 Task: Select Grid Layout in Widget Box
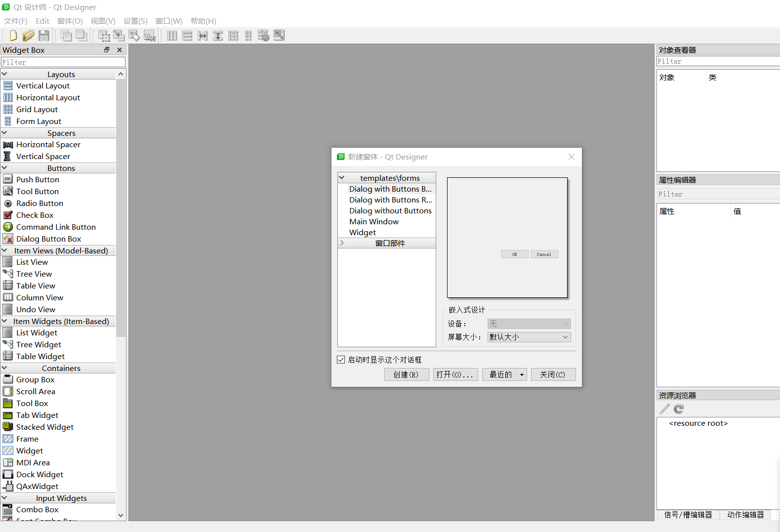(x=37, y=109)
